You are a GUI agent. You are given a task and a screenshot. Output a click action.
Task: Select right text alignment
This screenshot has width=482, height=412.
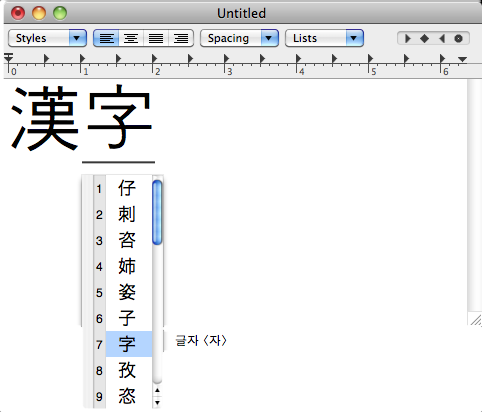click(181, 38)
